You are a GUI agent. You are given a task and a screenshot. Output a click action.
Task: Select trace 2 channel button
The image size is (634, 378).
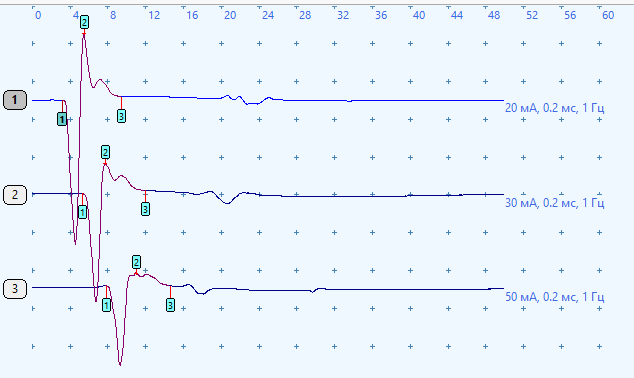coord(15,195)
